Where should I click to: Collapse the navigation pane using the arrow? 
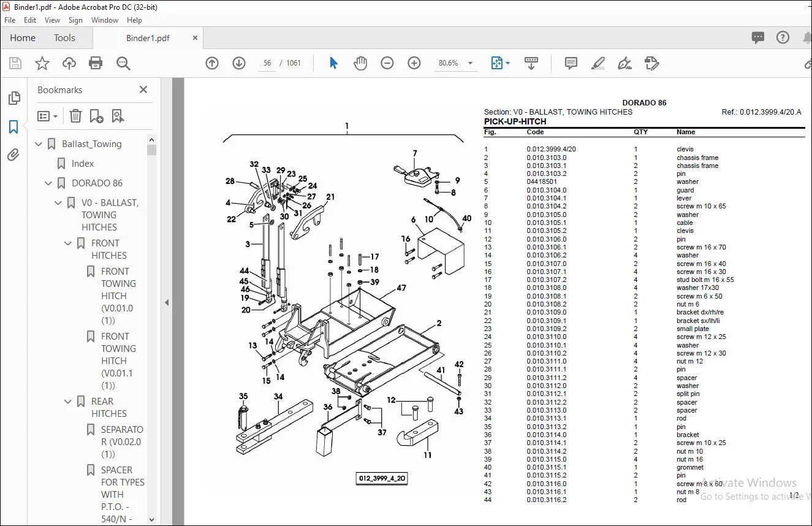click(165, 302)
